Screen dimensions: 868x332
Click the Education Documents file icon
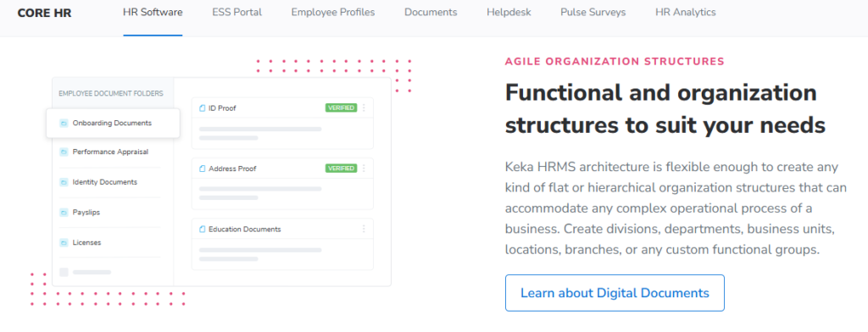tap(202, 229)
